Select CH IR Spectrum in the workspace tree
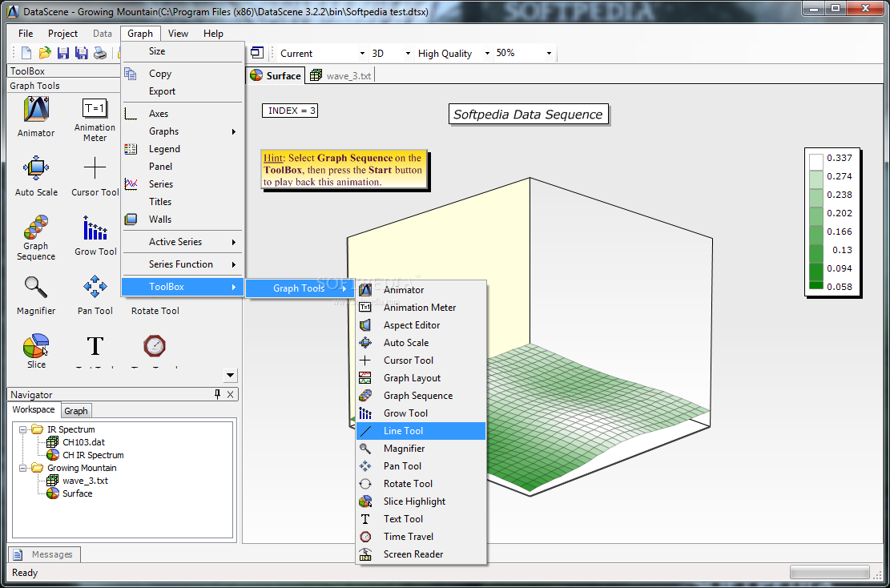Image resolution: width=890 pixels, height=588 pixels. (93, 455)
